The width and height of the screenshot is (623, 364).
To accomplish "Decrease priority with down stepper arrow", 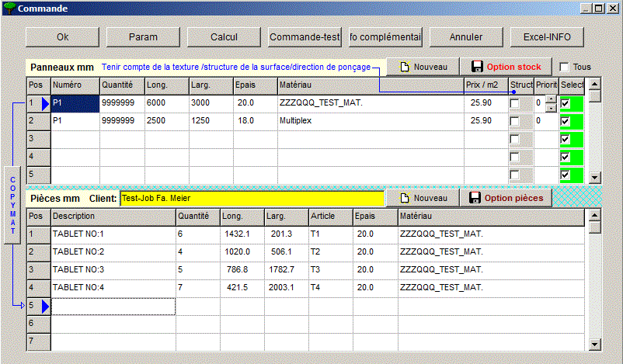I will [551, 107].
